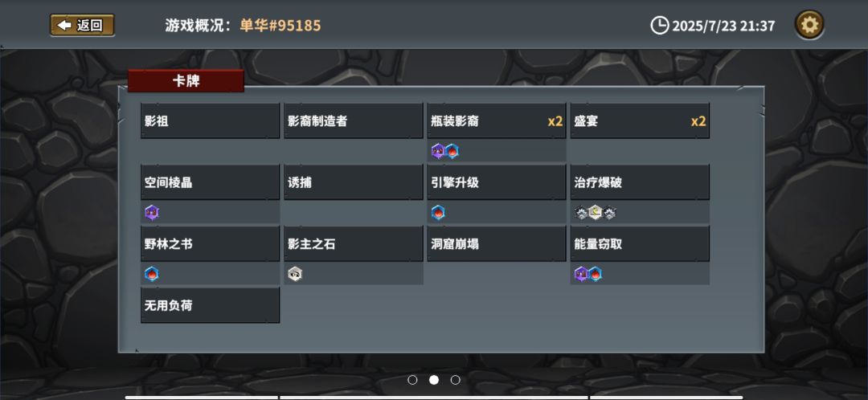The image size is (868, 400).
Task: Click the purple upgrade icon under 瓶装影裔
Action: point(438,151)
